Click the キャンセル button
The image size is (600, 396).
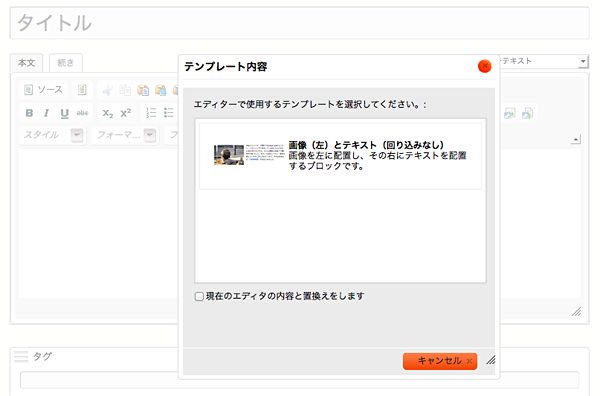[x=440, y=361]
